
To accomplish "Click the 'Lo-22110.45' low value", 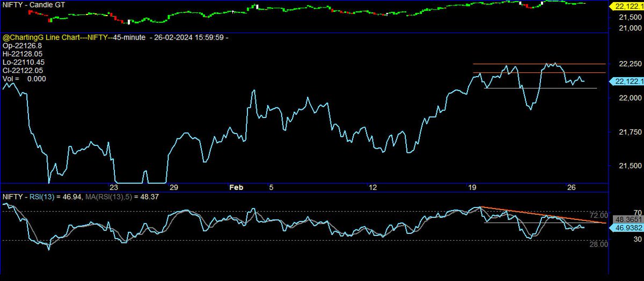I will tap(23, 62).
